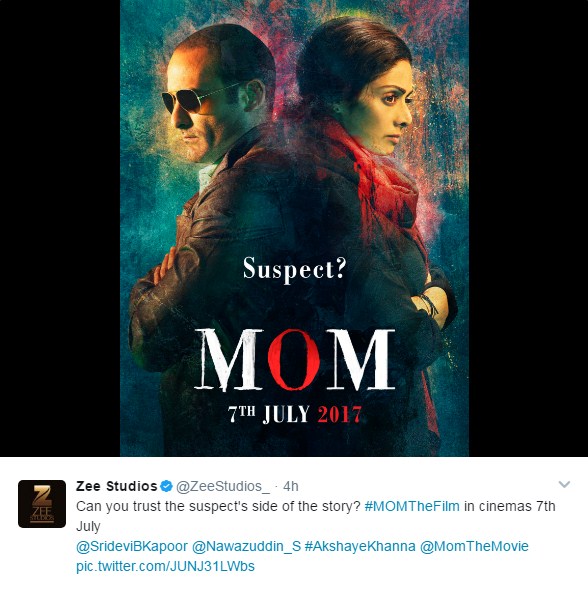
Task: Open the @MomTheMovie mention
Action: (474, 547)
